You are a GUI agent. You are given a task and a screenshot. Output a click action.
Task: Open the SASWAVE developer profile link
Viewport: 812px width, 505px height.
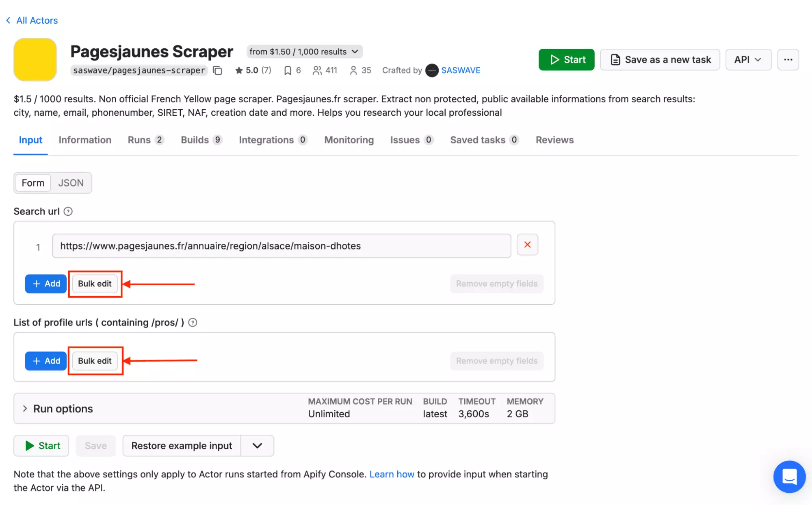[461, 70]
